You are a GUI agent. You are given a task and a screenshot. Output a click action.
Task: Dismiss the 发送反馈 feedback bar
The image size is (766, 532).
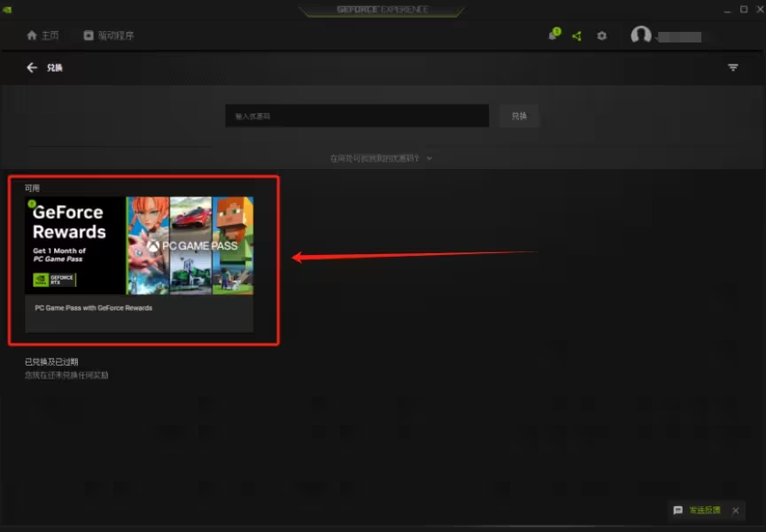coord(736,511)
